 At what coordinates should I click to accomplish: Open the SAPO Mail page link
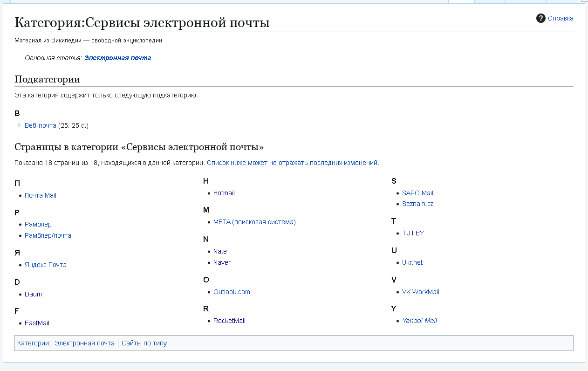(417, 193)
